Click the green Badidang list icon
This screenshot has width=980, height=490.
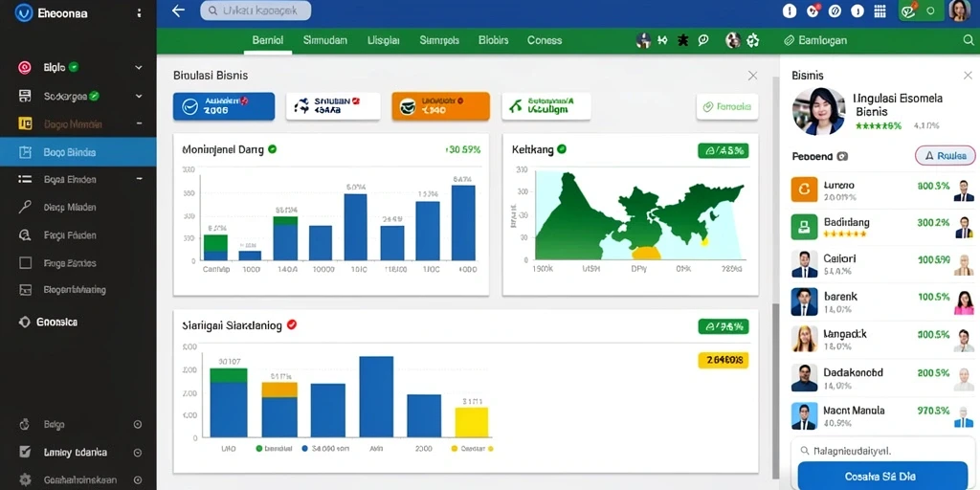tap(804, 227)
